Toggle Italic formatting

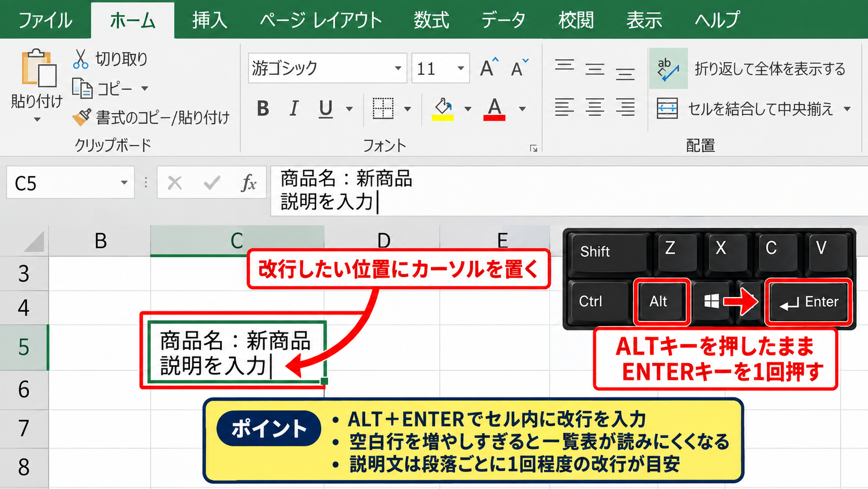click(x=294, y=109)
